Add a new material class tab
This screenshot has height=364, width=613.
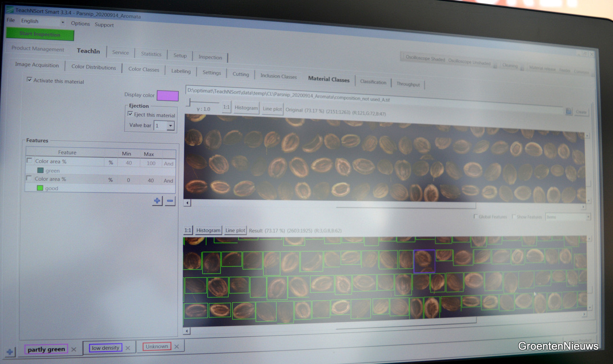tap(10, 352)
